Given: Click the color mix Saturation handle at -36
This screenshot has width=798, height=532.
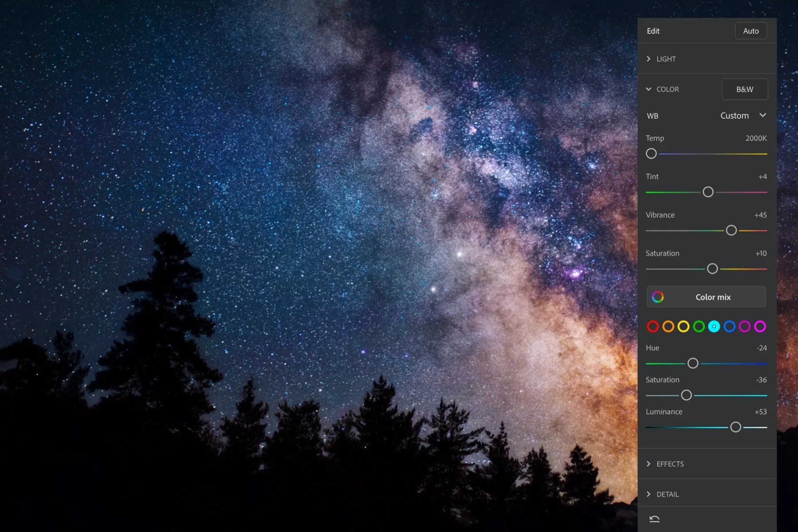Looking at the screenshot, I should (686, 395).
